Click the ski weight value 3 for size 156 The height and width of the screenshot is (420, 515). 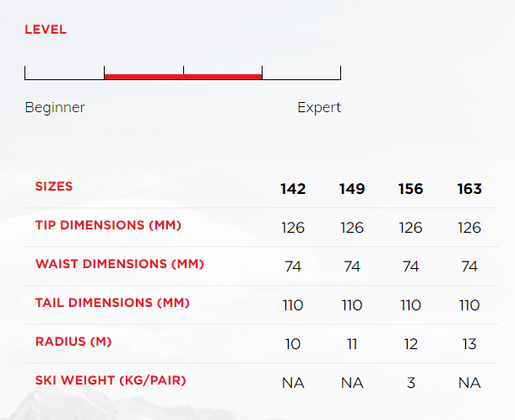(x=410, y=383)
